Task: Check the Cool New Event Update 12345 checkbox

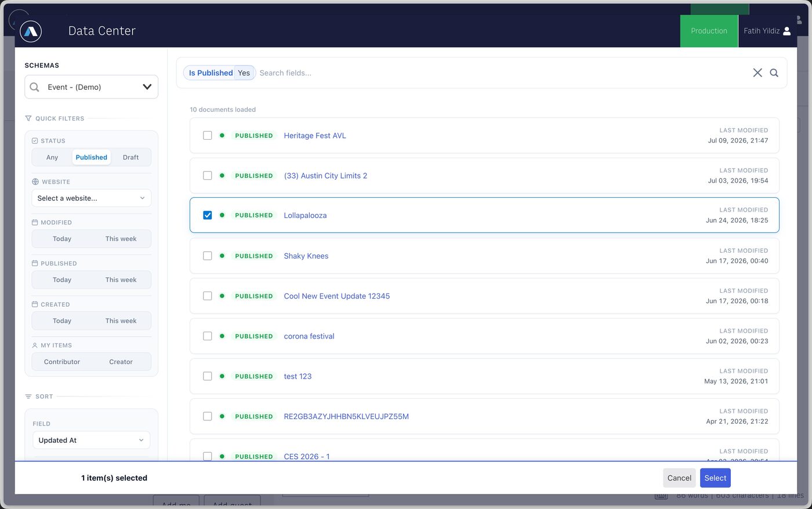Action: pos(207,296)
